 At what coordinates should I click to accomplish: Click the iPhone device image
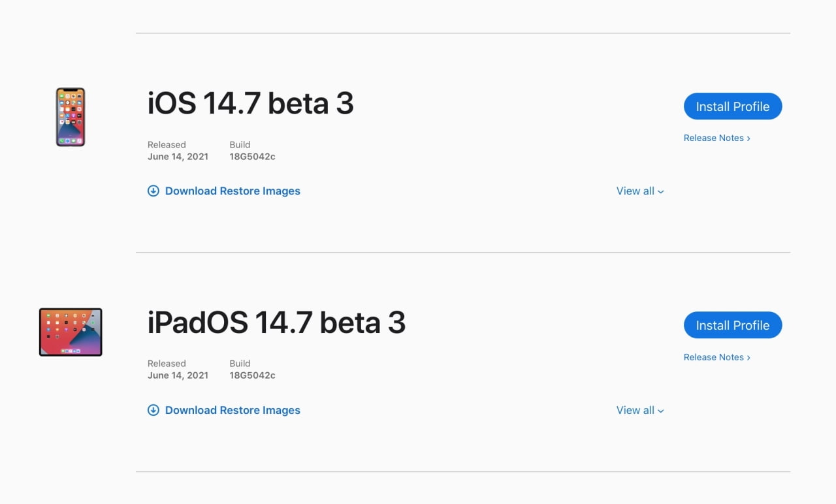point(71,117)
